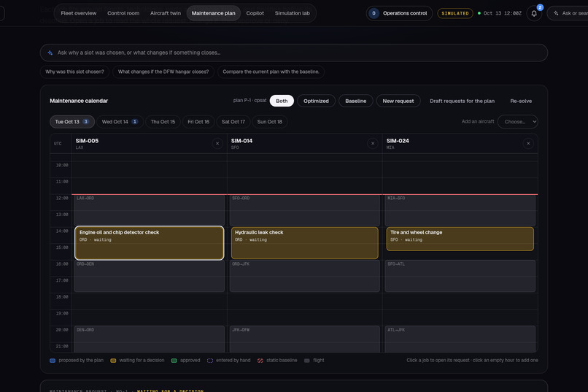Click the sparkle icon in the ask bar
Image resolution: width=588 pixels, height=392 pixels.
pos(50,53)
